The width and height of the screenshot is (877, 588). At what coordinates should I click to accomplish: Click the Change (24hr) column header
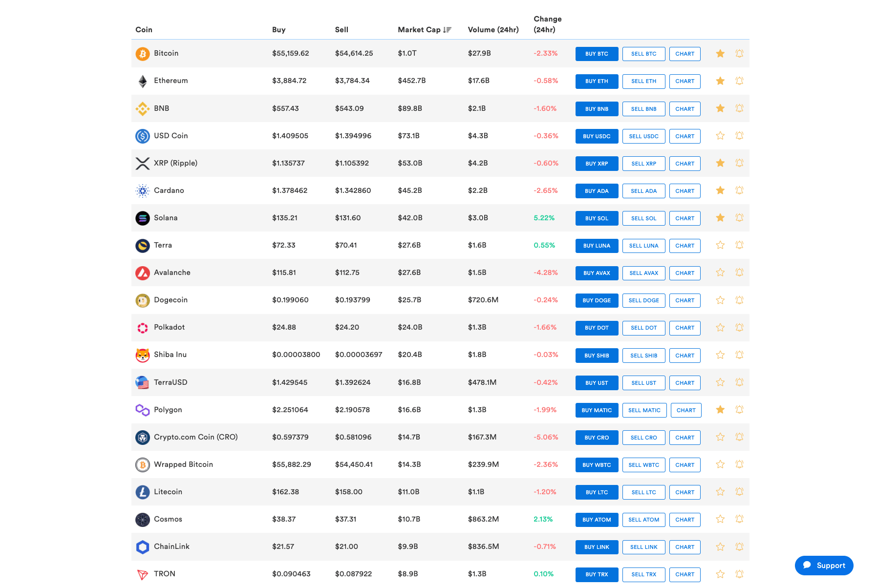click(547, 24)
